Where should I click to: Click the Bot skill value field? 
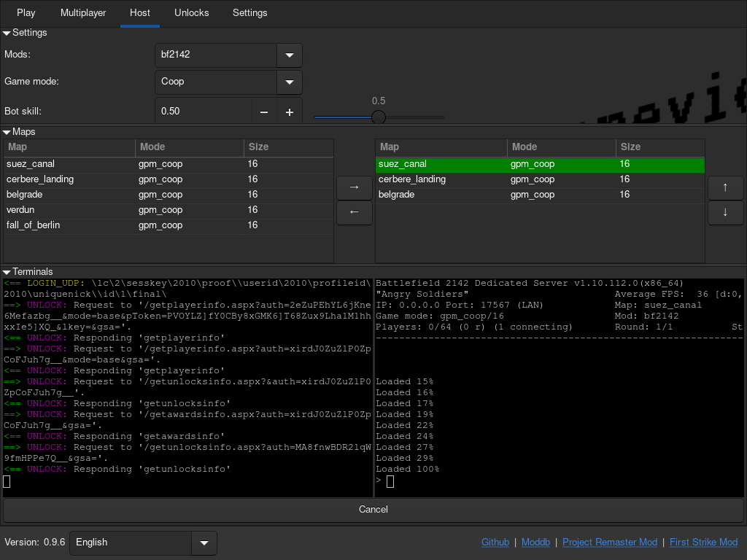pos(204,112)
